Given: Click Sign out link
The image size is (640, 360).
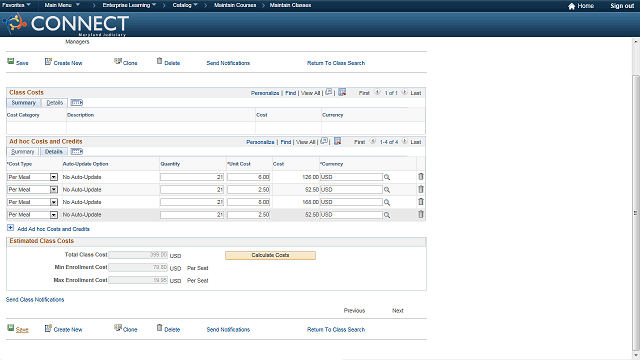Looking at the screenshot, I should [x=622, y=6].
